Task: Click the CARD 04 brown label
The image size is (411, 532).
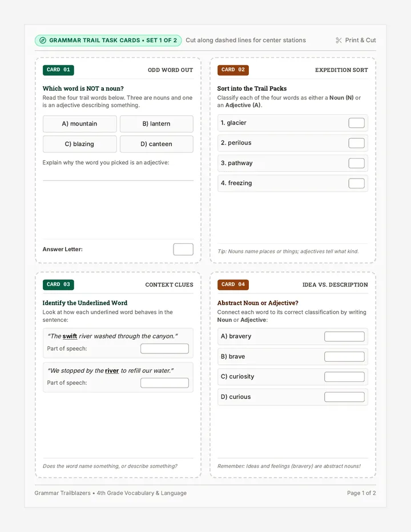Action: pos(233,285)
